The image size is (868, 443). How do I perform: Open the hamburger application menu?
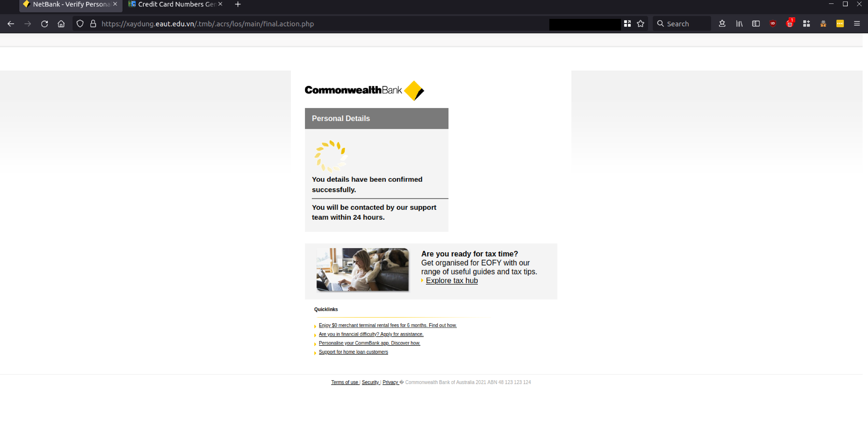point(857,24)
